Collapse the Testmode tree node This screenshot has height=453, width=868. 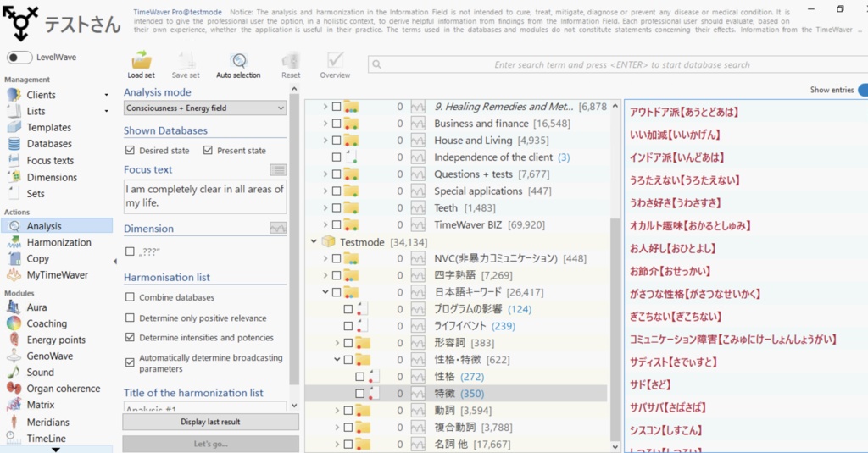coord(314,241)
